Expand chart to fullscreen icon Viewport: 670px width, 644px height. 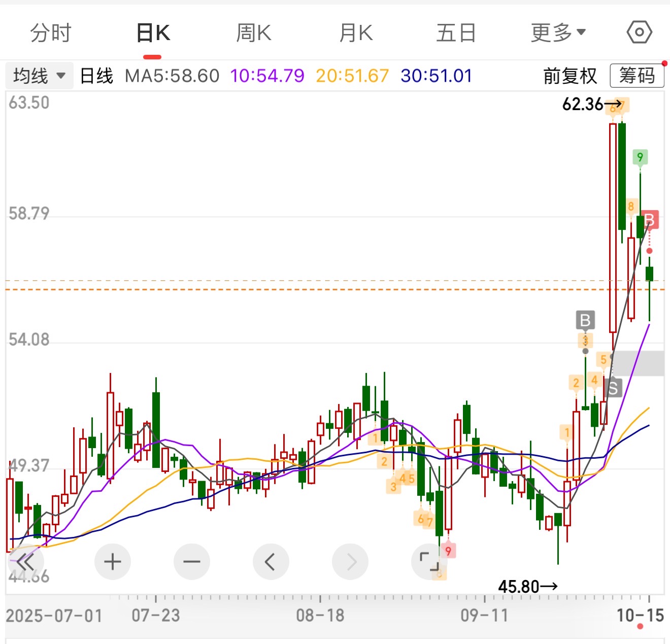tap(429, 562)
